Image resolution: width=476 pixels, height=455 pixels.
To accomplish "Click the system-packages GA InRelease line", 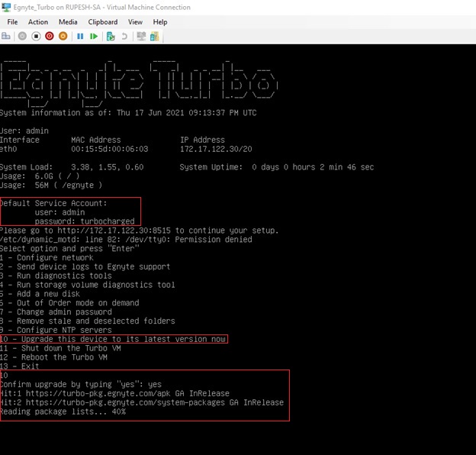I will [142, 402].
